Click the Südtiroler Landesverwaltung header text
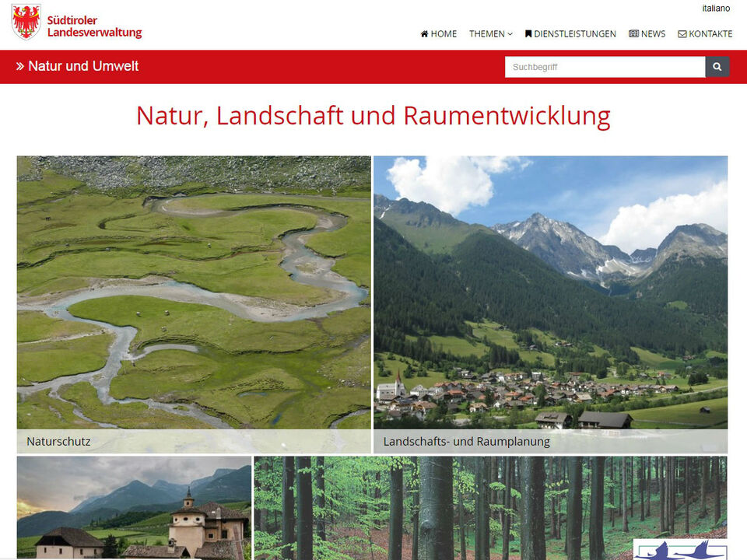This screenshot has width=747, height=560. [x=94, y=25]
